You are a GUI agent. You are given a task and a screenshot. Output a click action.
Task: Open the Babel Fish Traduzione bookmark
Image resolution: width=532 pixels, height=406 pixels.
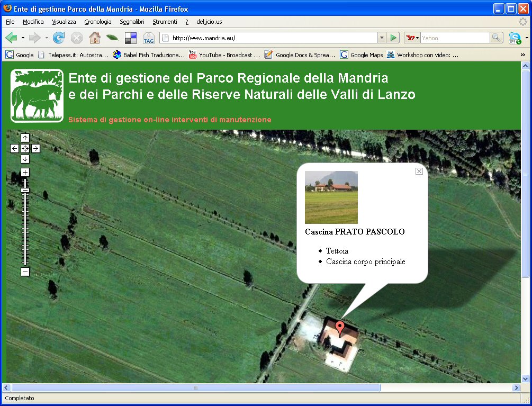149,55
